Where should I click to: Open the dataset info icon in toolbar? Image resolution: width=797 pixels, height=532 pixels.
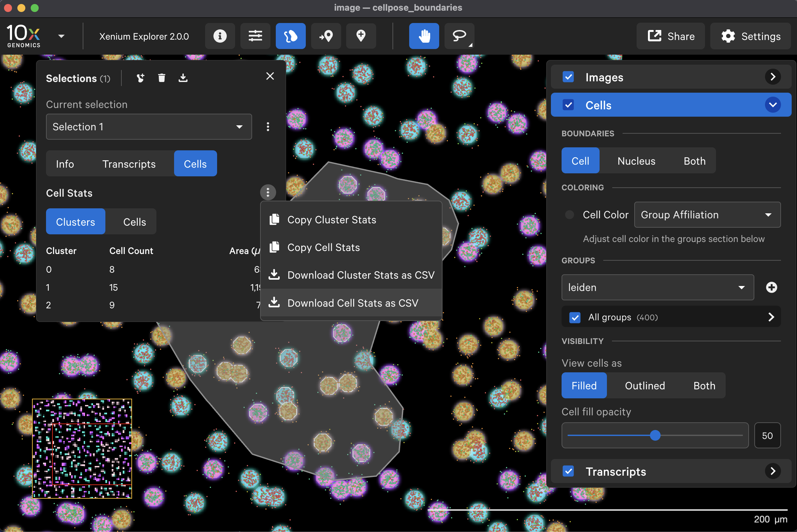point(220,36)
